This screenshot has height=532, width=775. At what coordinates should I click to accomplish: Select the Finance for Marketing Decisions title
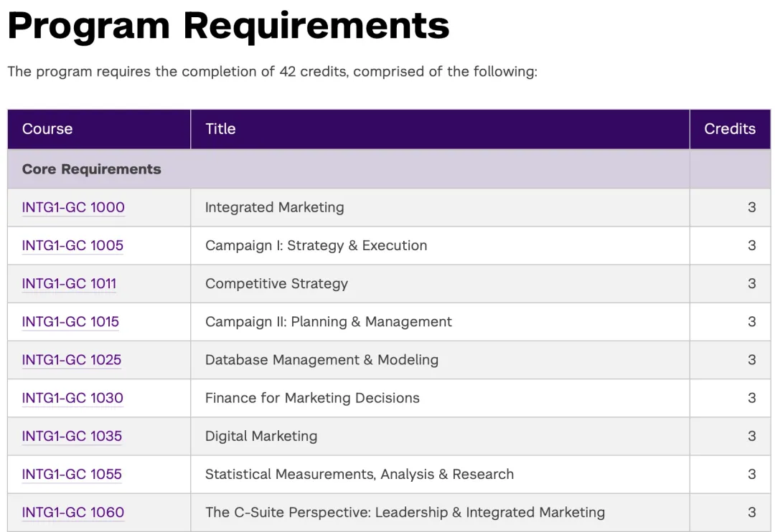pyautogui.click(x=312, y=397)
